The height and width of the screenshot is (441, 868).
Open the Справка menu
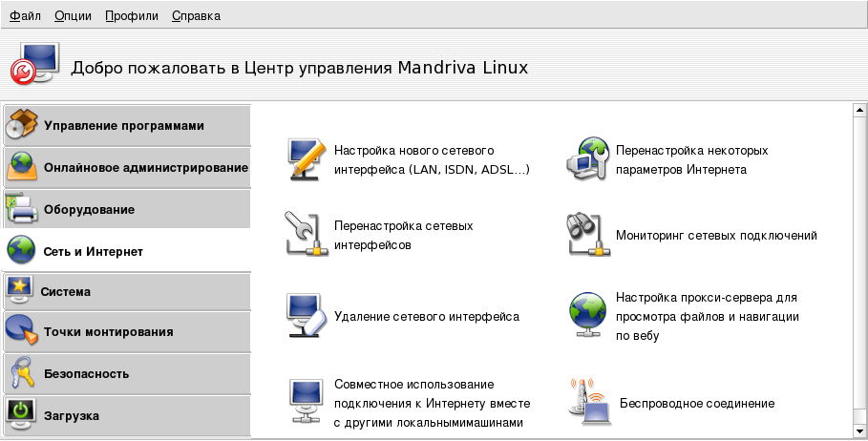196,16
